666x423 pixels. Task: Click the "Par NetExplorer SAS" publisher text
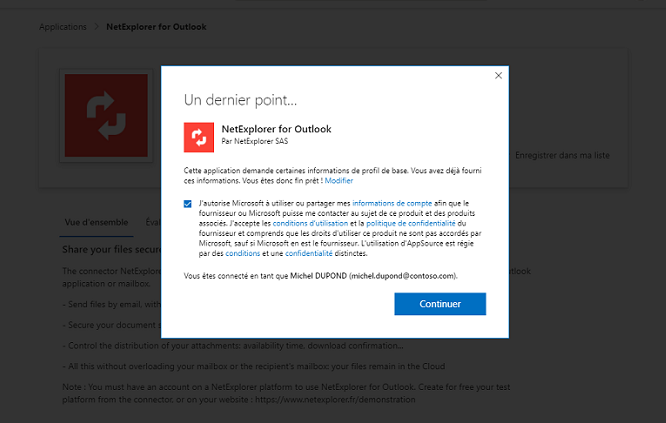(x=255, y=141)
